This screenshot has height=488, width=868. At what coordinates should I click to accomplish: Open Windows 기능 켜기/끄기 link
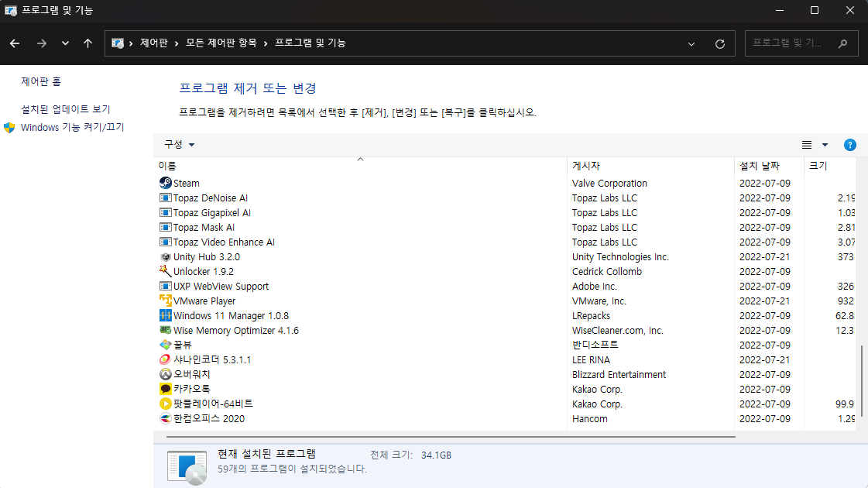click(x=73, y=127)
